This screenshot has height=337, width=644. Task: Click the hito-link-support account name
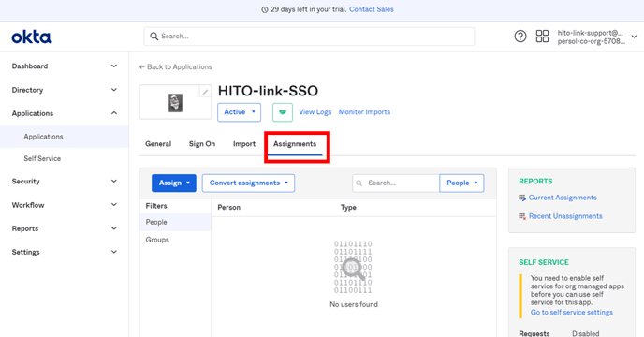click(x=590, y=33)
